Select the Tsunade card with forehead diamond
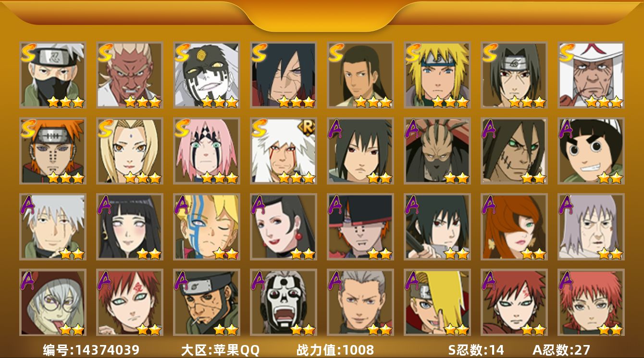 pyautogui.click(x=129, y=151)
